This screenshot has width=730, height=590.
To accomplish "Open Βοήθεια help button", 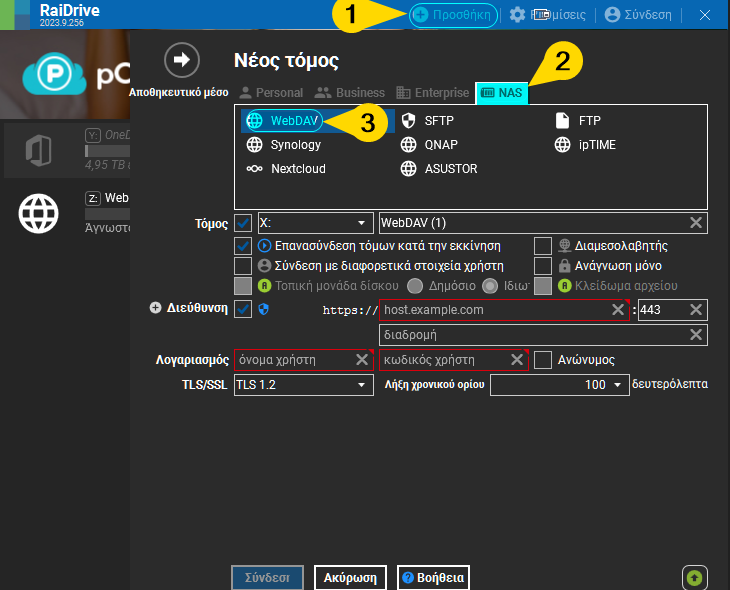I will (x=433, y=578).
